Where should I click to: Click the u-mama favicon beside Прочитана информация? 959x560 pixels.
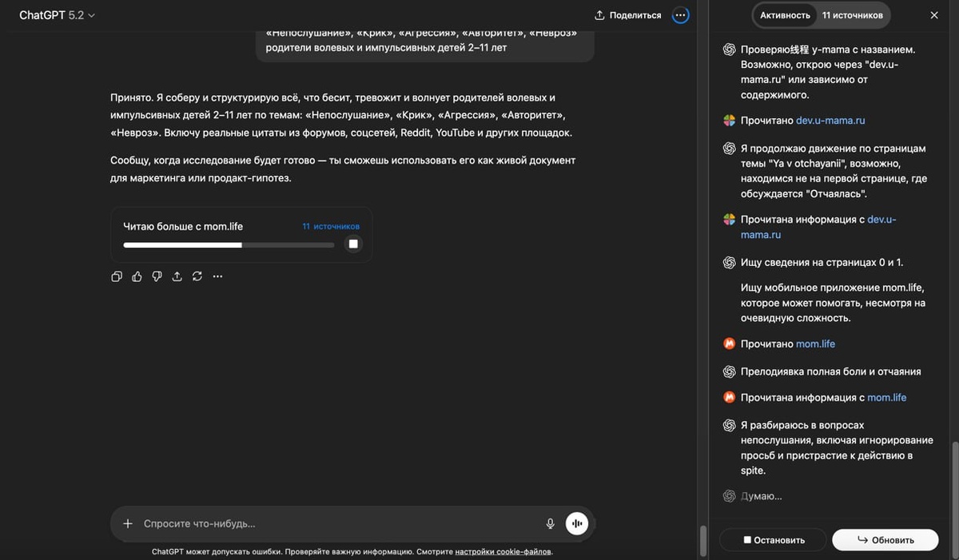(x=729, y=219)
